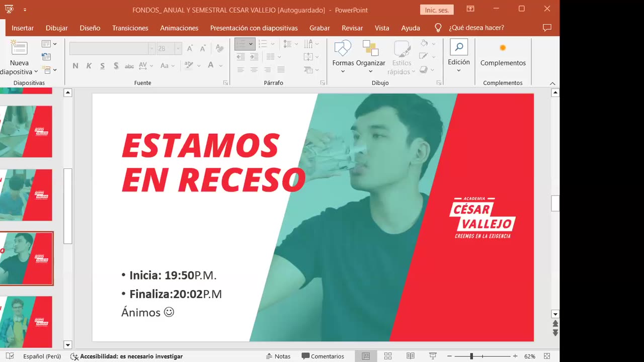This screenshot has height=362, width=644.
Task: Open the font size 28 dropdown
Action: 178,48
